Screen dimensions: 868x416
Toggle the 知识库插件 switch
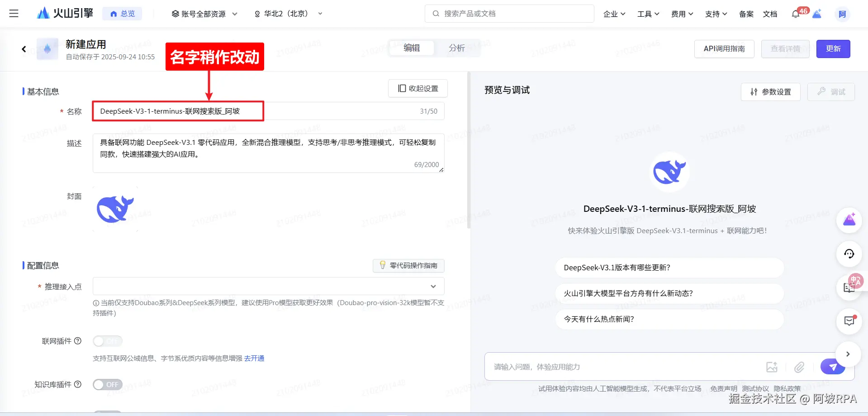[108, 384]
